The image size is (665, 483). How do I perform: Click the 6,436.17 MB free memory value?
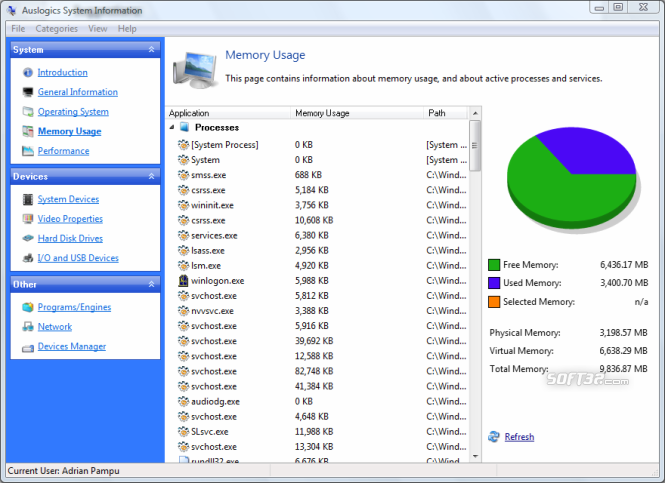click(624, 265)
